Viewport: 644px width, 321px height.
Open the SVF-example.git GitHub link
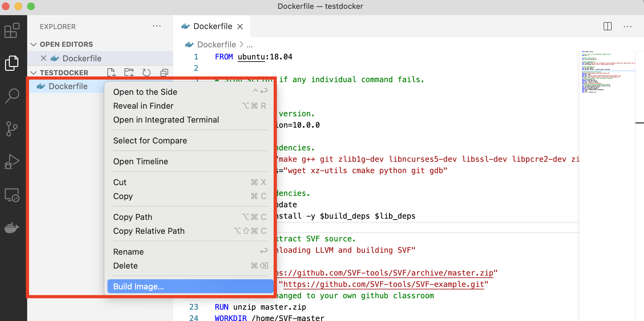pyautogui.click(x=384, y=284)
